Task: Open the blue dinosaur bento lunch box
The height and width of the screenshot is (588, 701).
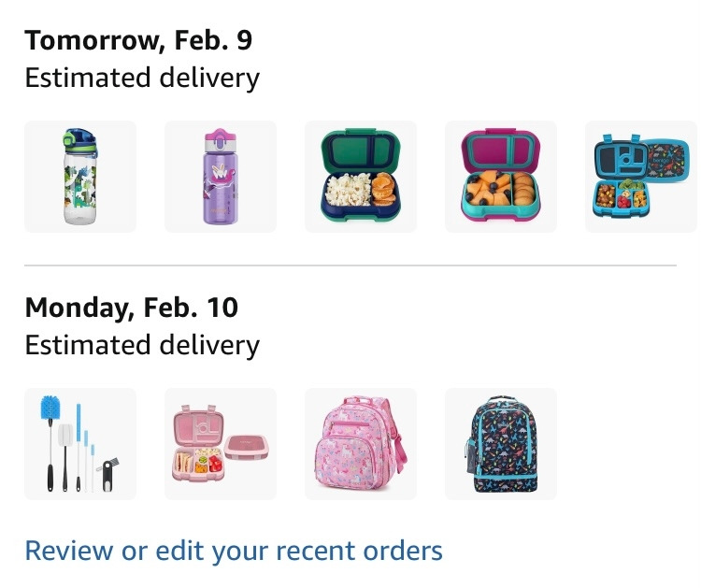Action: coord(641,177)
